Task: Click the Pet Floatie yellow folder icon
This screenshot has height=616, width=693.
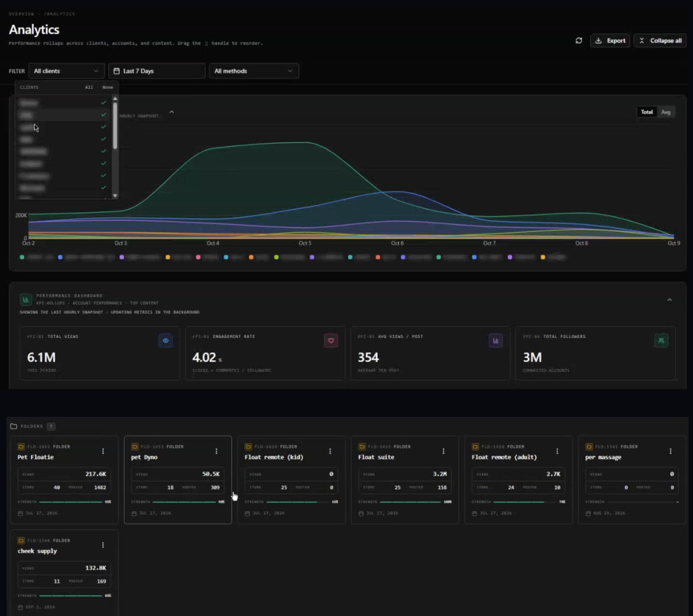Action: [x=21, y=446]
